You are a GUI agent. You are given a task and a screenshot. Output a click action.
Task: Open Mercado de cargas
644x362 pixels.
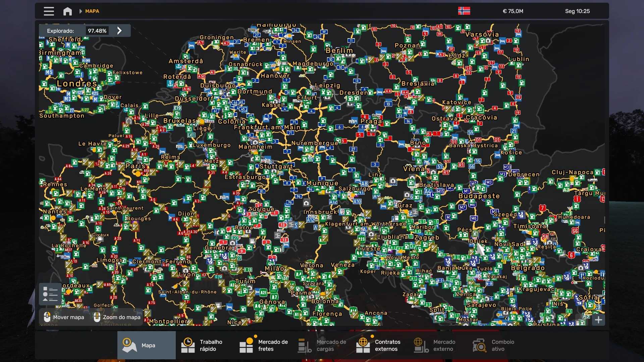tap(321, 345)
